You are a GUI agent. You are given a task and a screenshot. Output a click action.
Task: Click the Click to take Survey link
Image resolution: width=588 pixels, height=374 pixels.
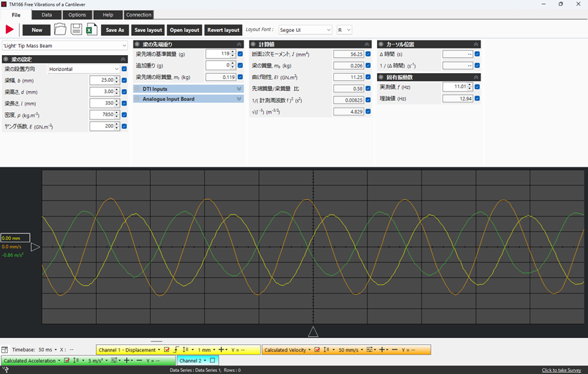click(x=561, y=370)
